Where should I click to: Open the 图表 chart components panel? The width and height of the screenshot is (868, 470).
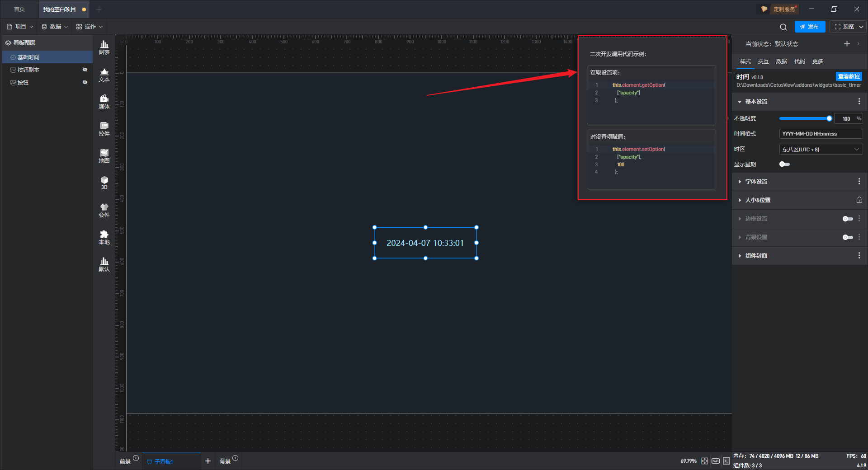coord(104,47)
